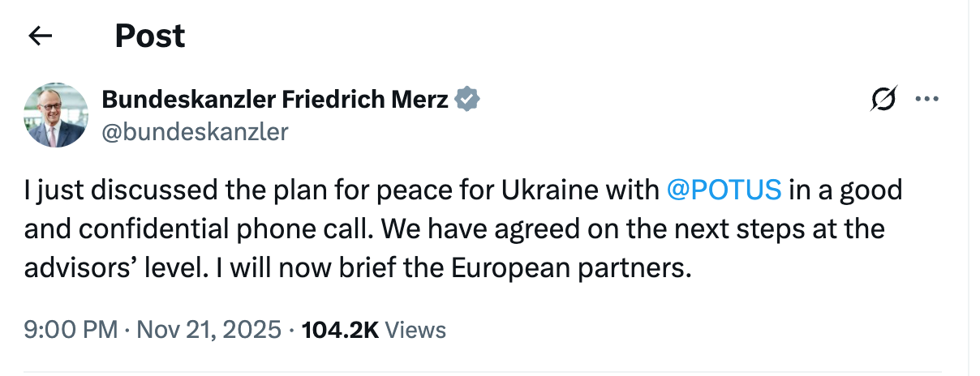
Task: Click the verified badge beside Merz's name
Action: (x=466, y=100)
